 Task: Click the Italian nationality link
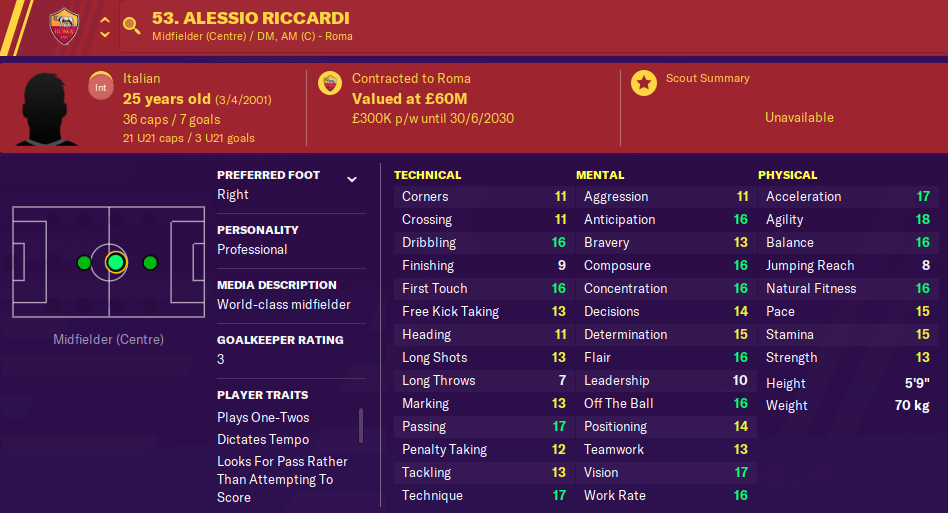coord(141,79)
